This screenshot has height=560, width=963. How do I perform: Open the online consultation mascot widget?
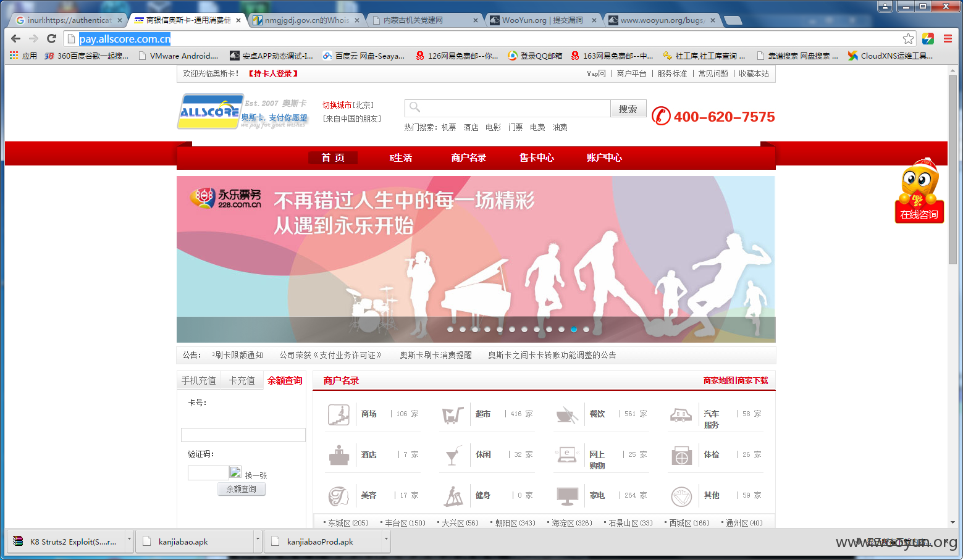(x=919, y=191)
